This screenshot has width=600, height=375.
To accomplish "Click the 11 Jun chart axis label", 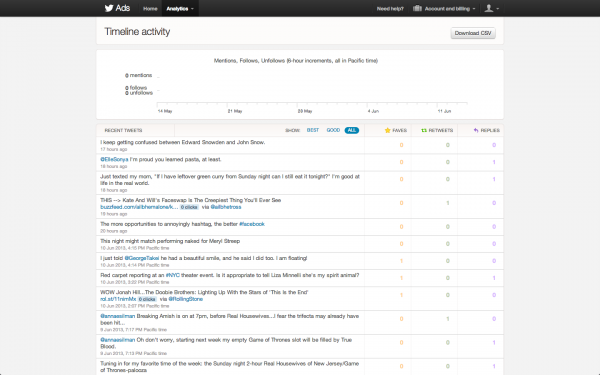I will [x=444, y=111].
